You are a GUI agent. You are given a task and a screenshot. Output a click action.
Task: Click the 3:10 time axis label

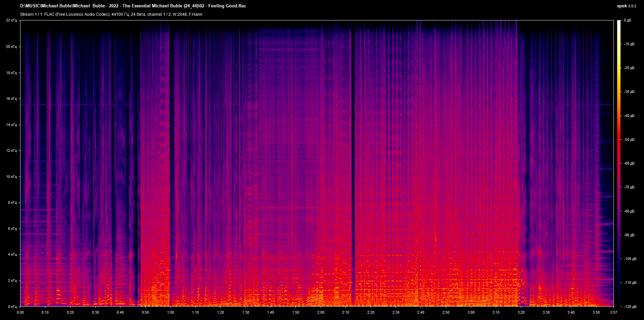point(496,312)
